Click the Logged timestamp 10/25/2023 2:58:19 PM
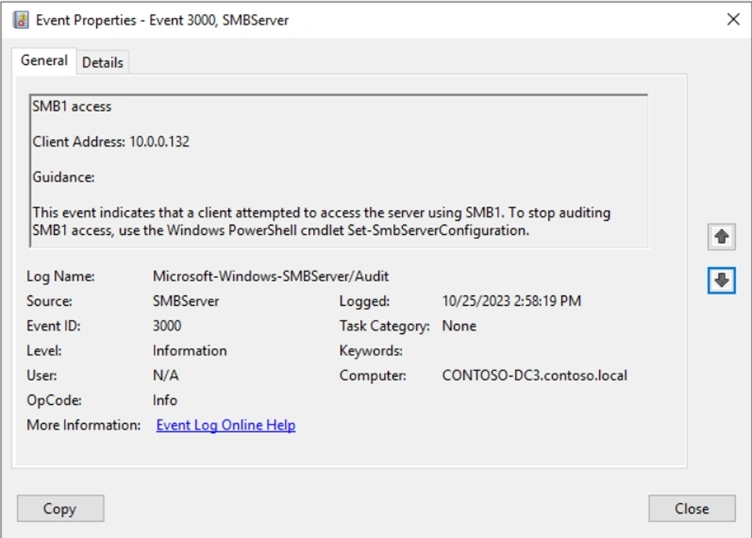This screenshot has width=752, height=538. (x=511, y=301)
